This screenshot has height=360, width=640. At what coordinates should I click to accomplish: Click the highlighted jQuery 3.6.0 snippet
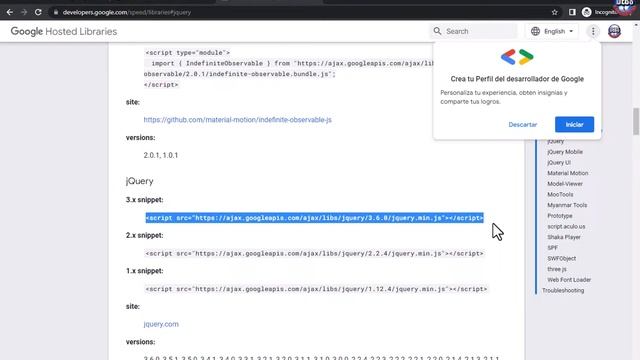pyautogui.click(x=314, y=218)
